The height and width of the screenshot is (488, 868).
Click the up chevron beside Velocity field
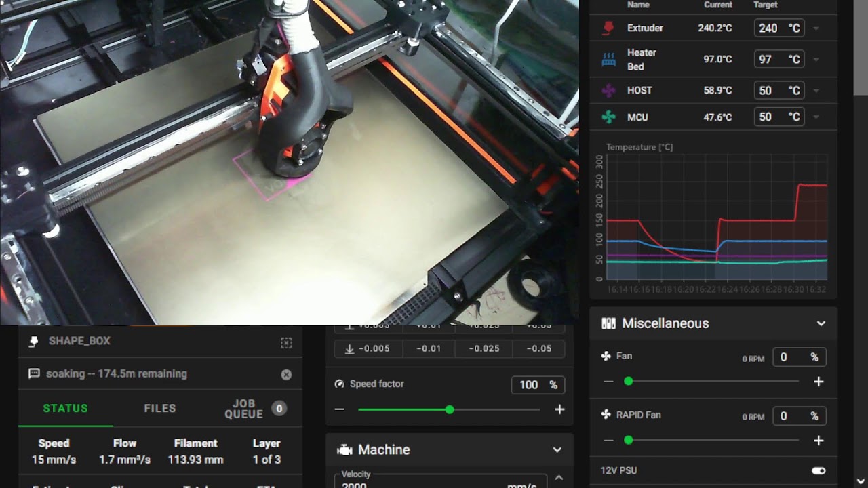pos(559,478)
